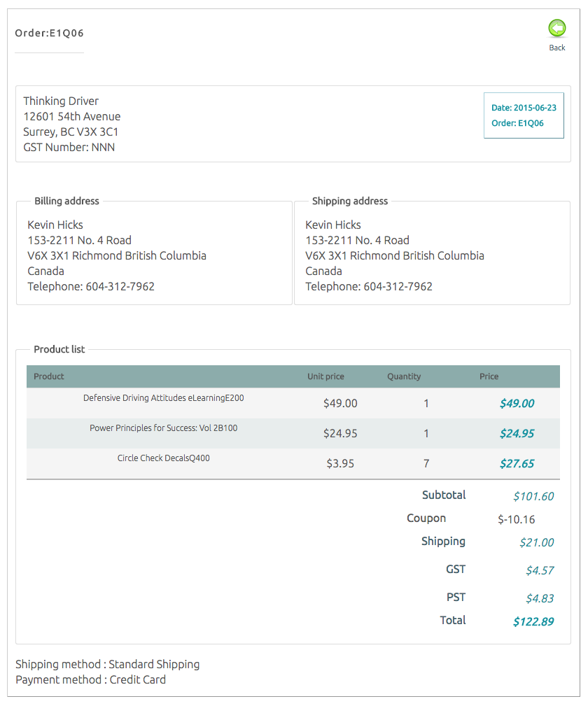Click the Order:E1Q06 page heading
The image size is (588, 706).
50,33
